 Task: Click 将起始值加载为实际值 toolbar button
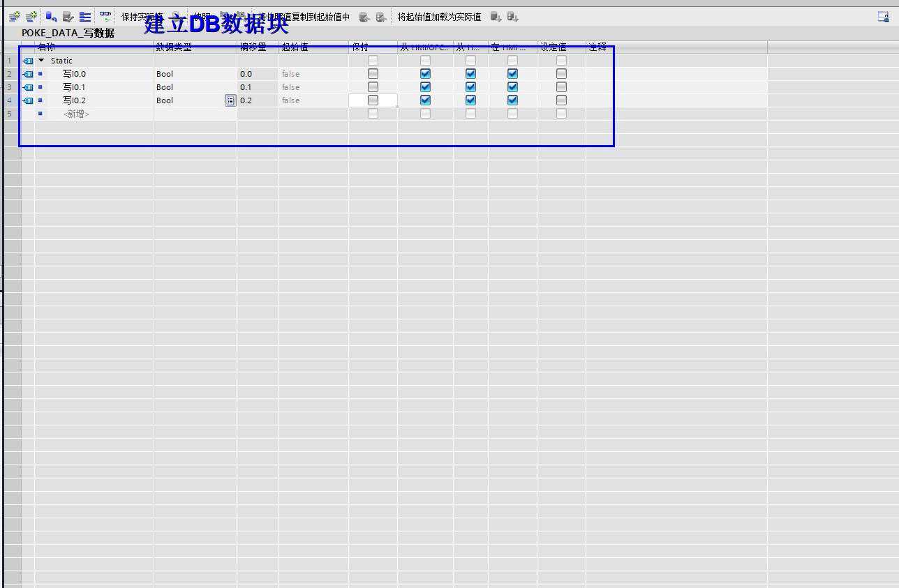[439, 17]
